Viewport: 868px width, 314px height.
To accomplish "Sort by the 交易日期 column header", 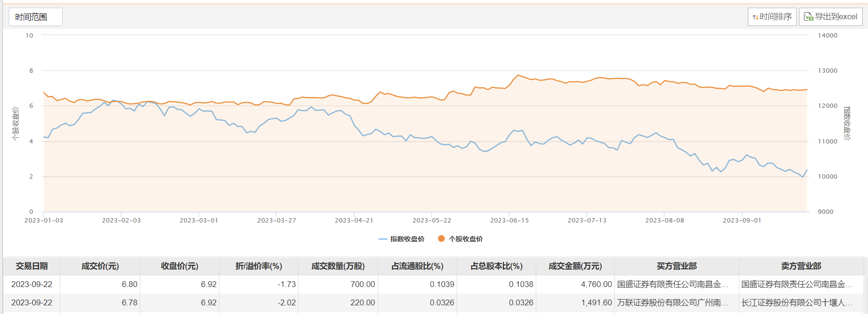I will tap(32, 266).
